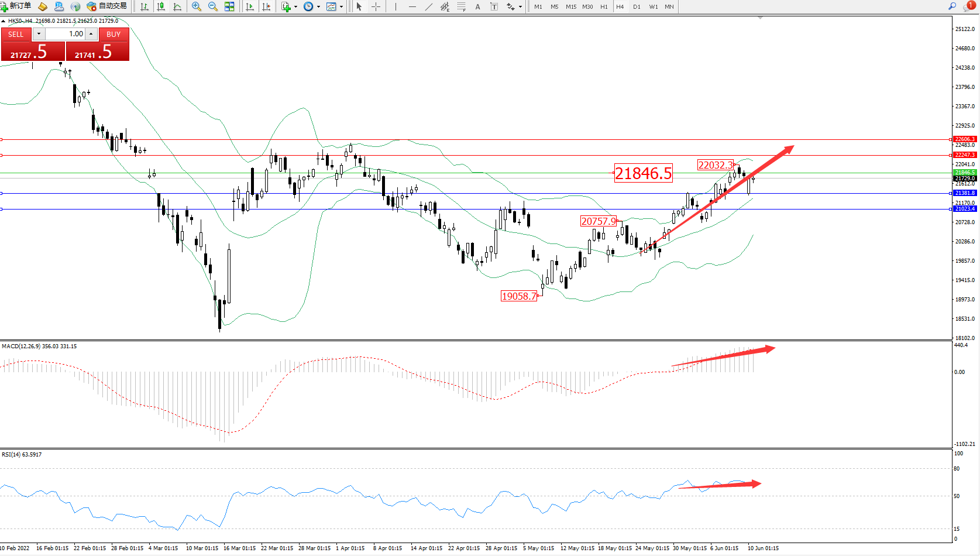Toggle chart shift icon
Image resolution: width=980 pixels, height=556 pixels.
266,6
